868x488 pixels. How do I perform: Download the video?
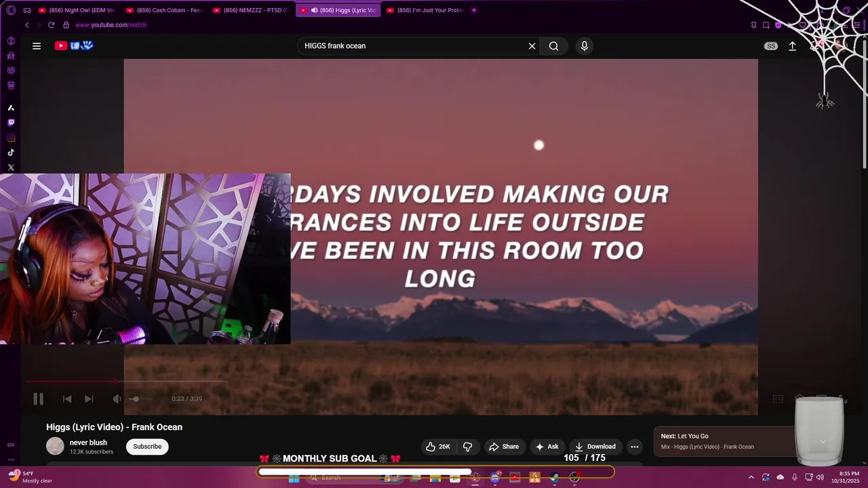tap(595, 447)
